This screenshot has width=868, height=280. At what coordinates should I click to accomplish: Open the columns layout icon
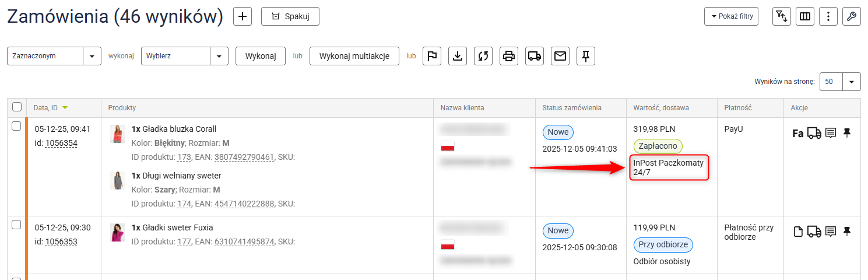[805, 16]
